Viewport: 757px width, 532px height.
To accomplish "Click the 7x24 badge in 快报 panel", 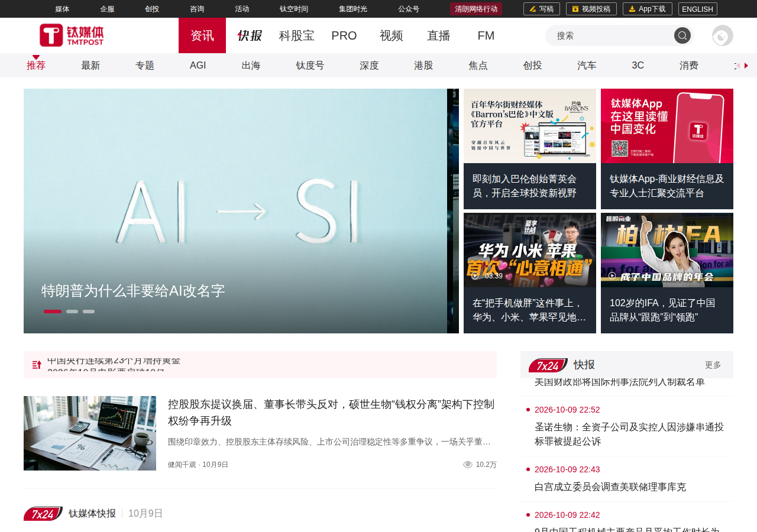I will [548, 365].
